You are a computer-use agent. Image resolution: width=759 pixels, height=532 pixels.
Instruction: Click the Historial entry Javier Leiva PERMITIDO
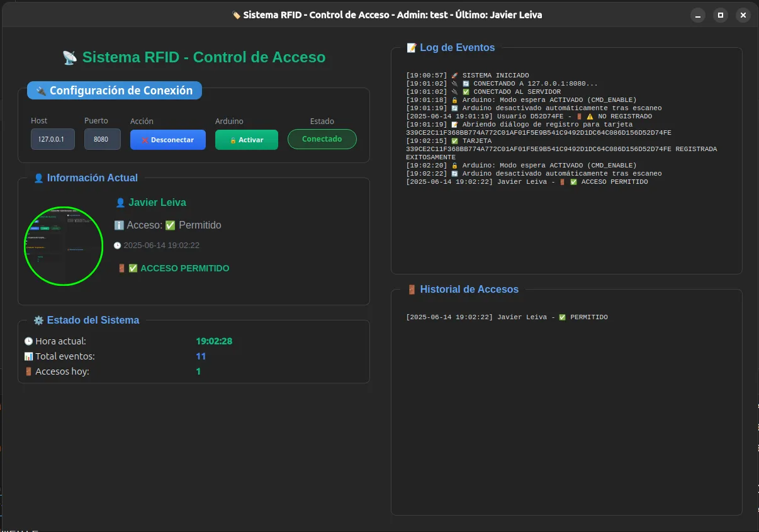(x=507, y=317)
